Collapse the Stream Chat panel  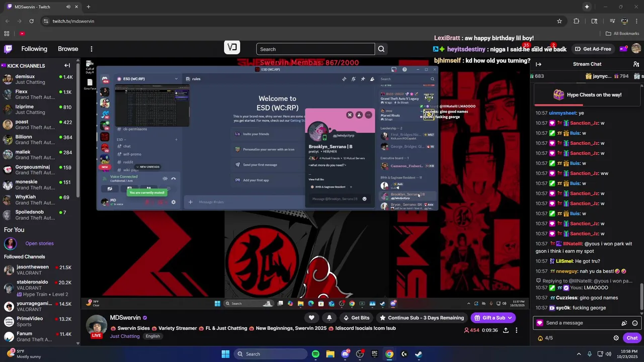(538, 64)
